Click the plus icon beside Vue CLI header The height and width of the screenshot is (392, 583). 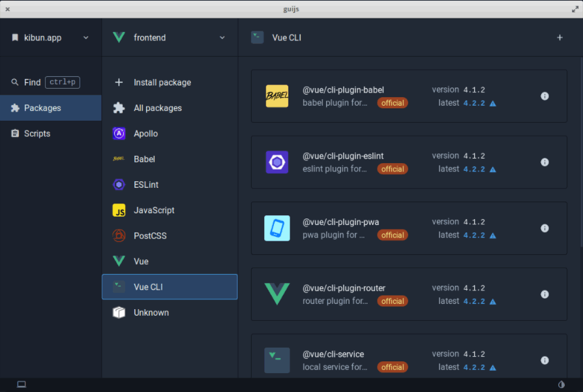560,38
